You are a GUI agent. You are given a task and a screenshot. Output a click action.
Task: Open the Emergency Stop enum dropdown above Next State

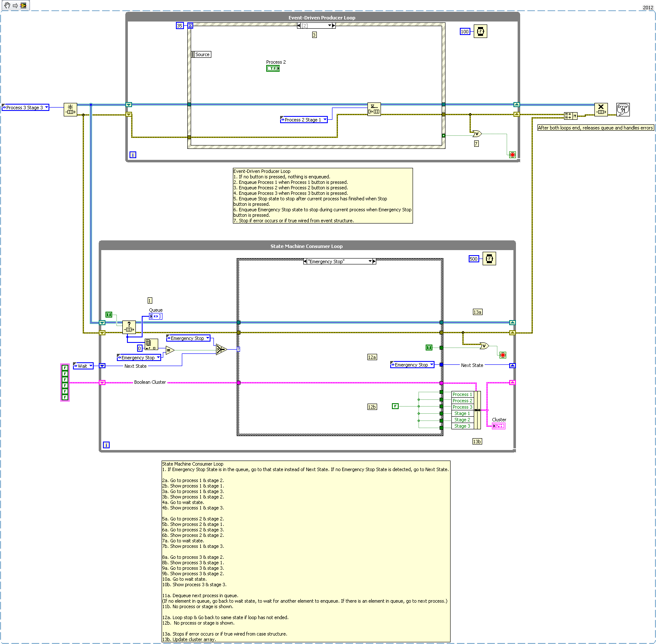coord(159,357)
